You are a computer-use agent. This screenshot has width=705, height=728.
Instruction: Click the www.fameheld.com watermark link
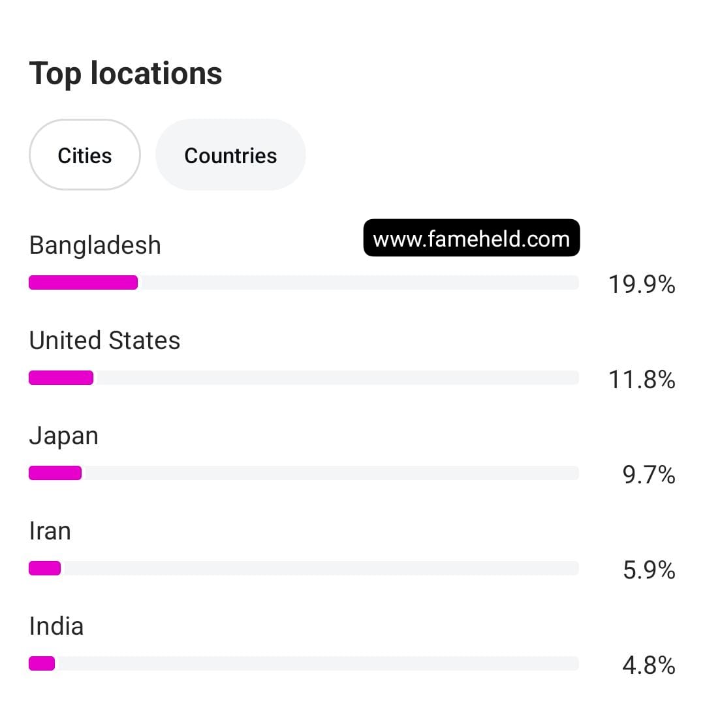point(471,239)
